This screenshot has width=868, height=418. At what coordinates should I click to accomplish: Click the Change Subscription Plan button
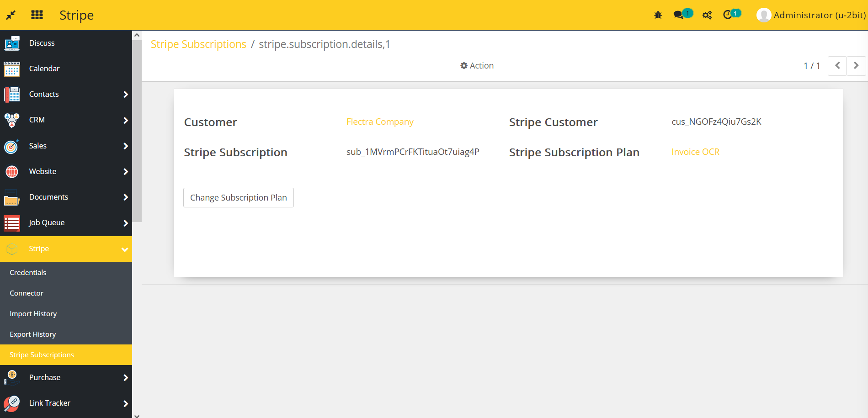coord(238,197)
